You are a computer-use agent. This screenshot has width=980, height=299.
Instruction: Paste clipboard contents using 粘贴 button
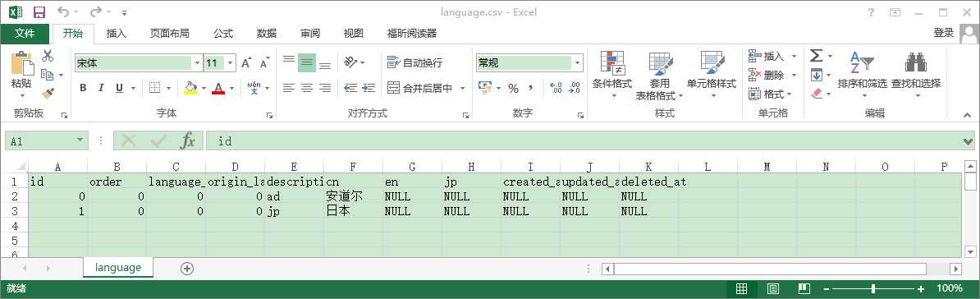point(21,74)
